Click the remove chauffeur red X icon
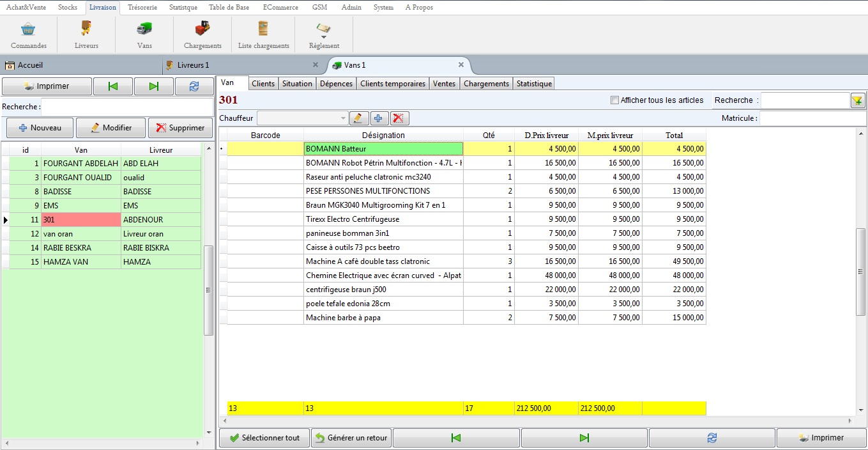This screenshot has height=450, width=868. [399, 118]
